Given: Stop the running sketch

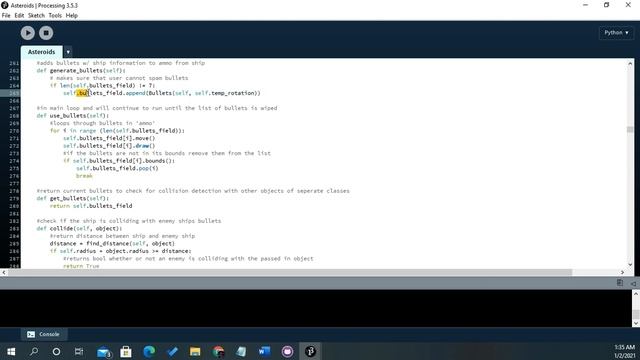Looking at the screenshot, I should pos(46,33).
